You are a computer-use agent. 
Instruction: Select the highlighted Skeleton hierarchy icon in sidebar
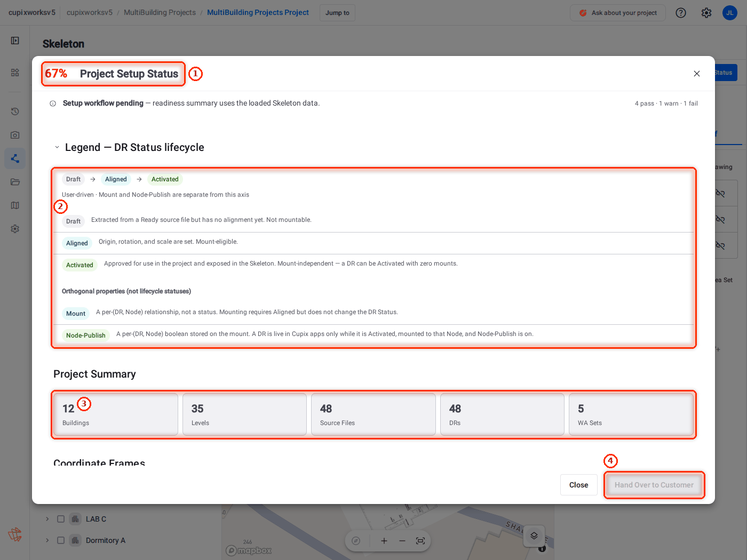click(15, 158)
